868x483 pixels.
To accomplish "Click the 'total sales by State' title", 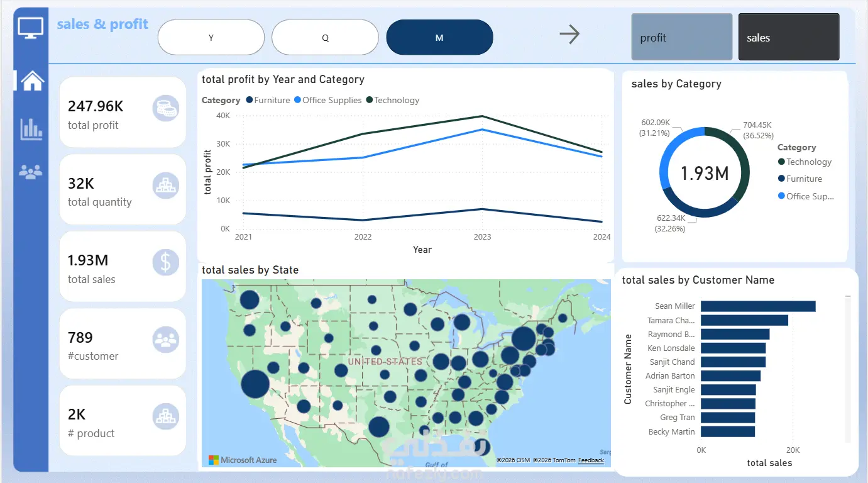I will pos(250,270).
